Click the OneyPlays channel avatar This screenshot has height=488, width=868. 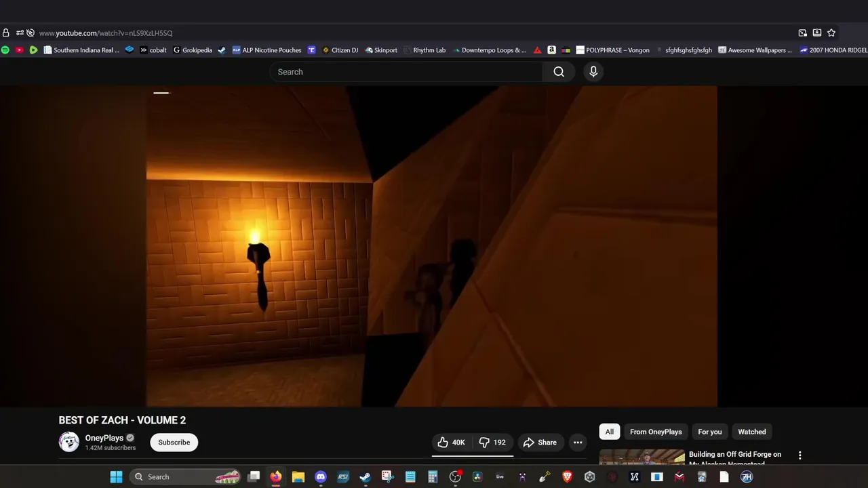(x=68, y=442)
